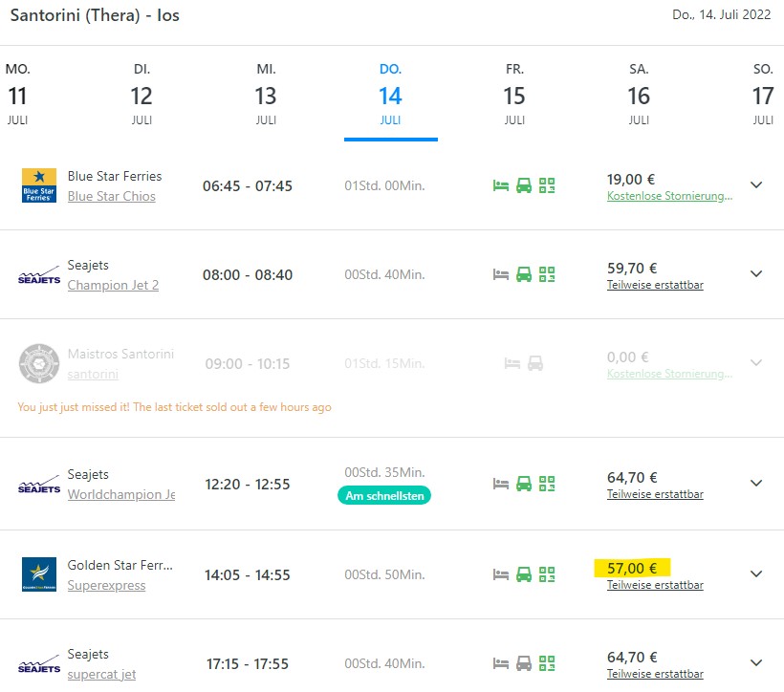Expand the Maistros Santorini 09:00 trip details
The width and height of the screenshot is (784, 692).
coord(756,362)
